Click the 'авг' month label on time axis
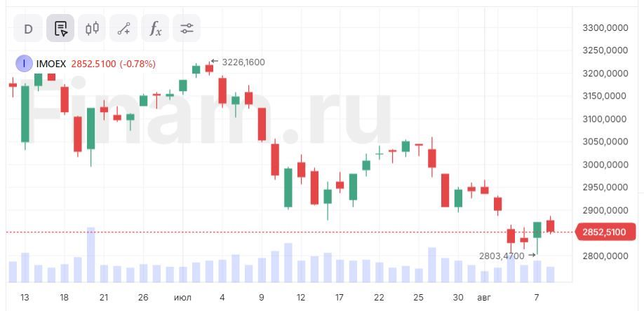Screen dimensions: 644x311 (x=484, y=298)
